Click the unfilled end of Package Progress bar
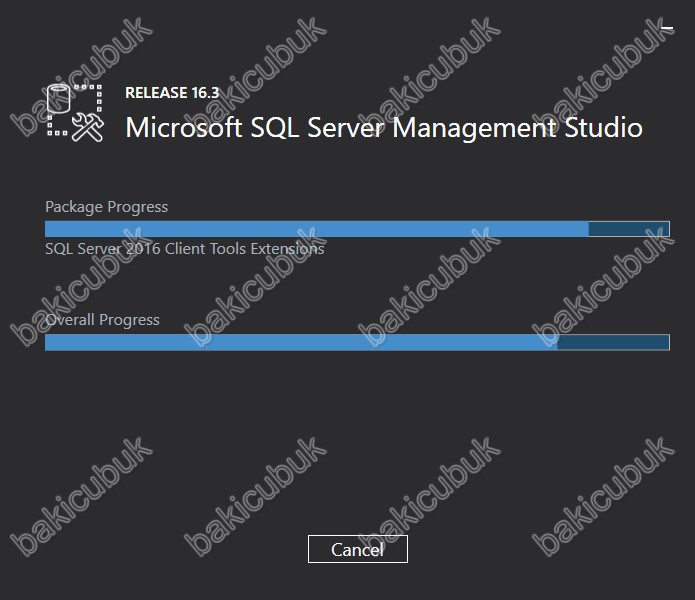695x600 pixels. click(629, 229)
